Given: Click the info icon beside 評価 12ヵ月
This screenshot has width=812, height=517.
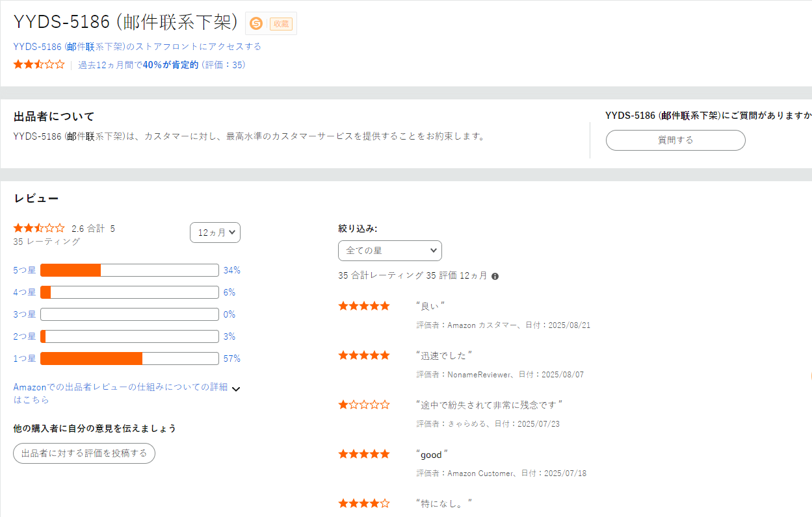Looking at the screenshot, I should (495, 276).
